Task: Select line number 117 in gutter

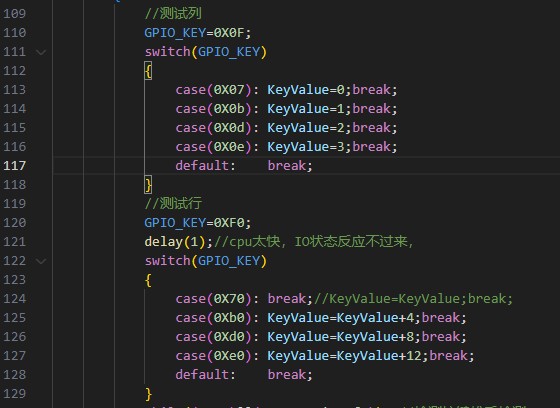Action: (x=15, y=166)
